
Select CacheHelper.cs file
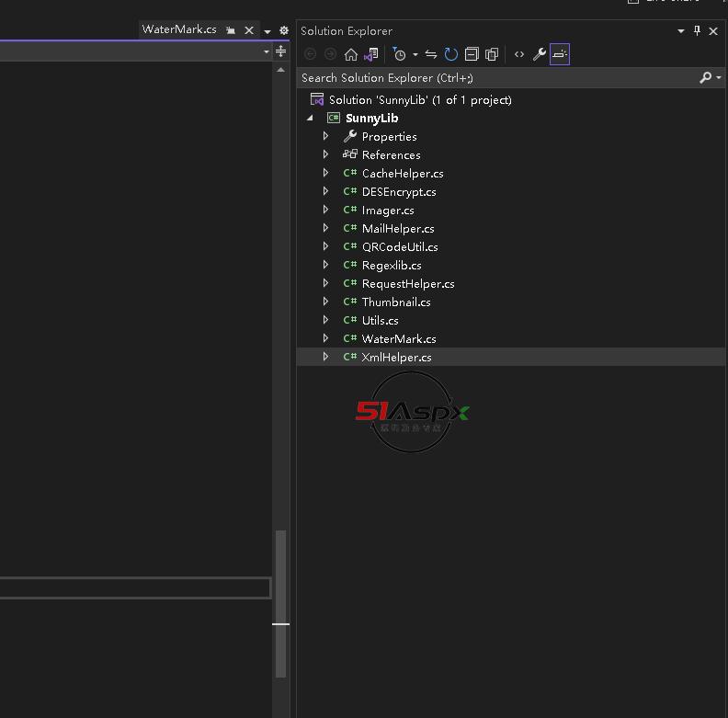click(x=403, y=173)
